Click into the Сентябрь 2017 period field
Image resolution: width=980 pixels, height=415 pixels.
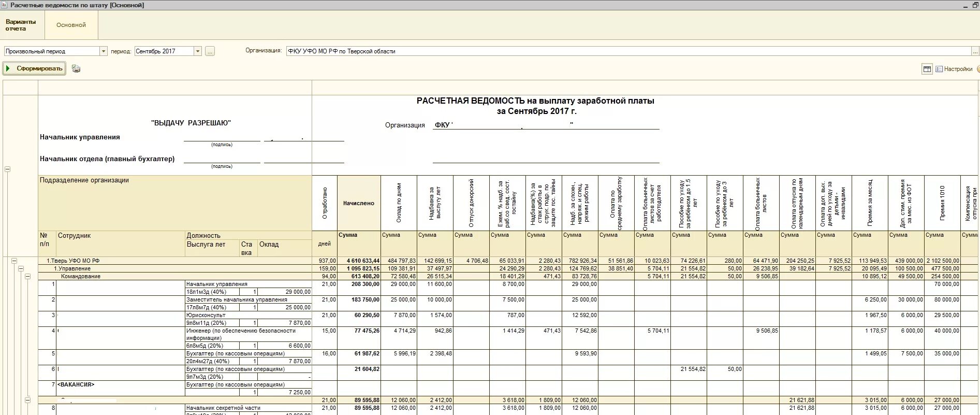(164, 51)
